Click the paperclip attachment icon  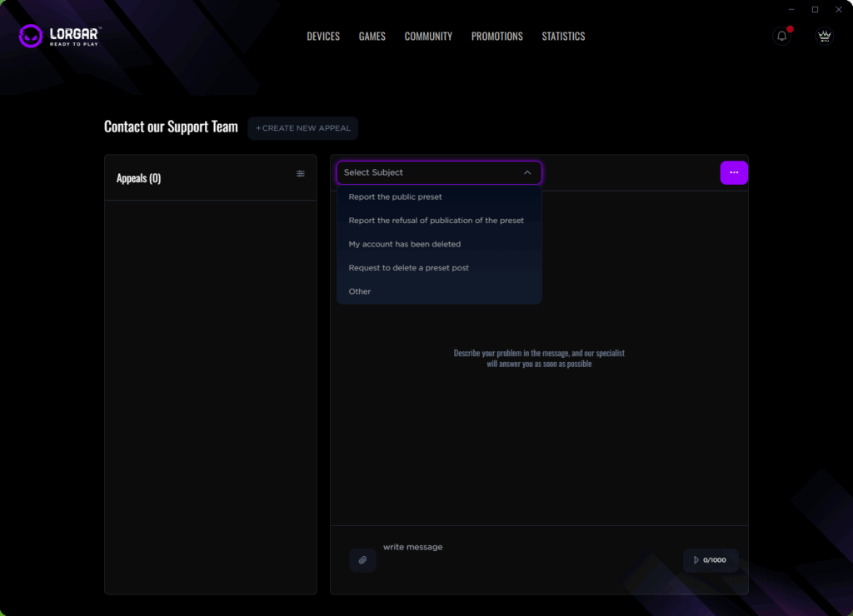point(362,560)
